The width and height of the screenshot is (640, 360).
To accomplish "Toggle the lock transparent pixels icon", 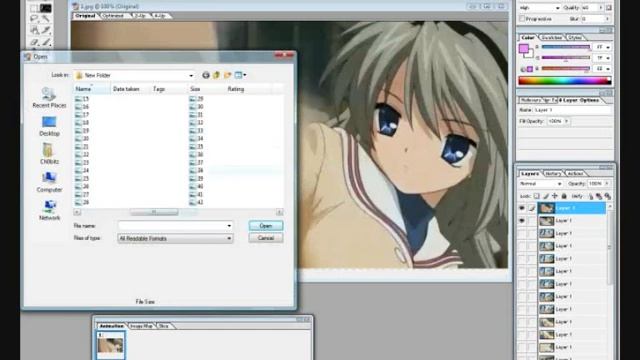I will 537,196.
